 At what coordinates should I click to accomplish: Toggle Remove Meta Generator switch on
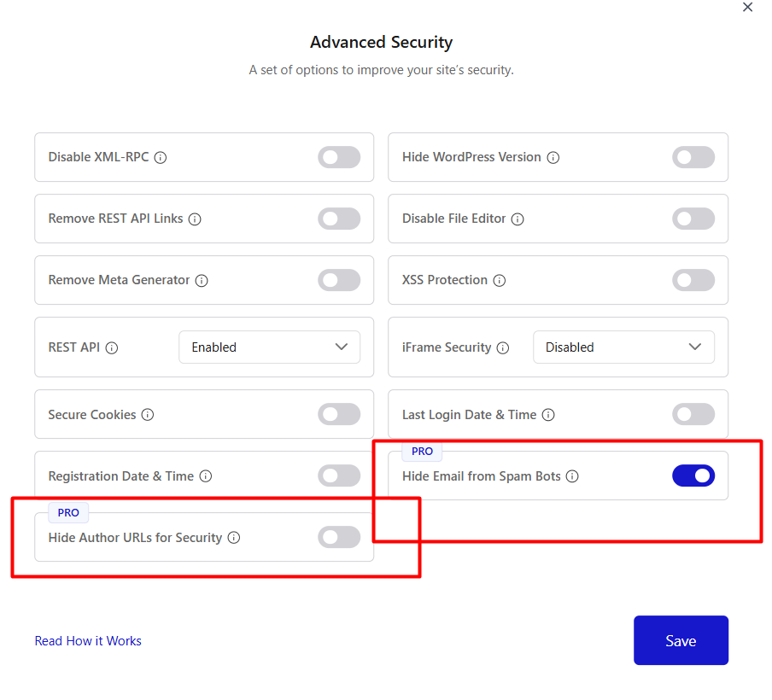(339, 280)
